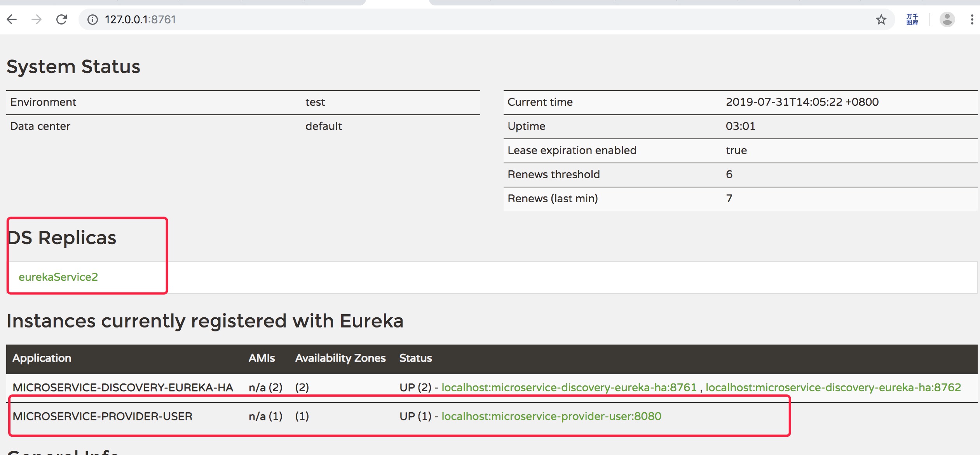Open localhost:microservice-discovery-eureka-ha:8761 instance link
This screenshot has height=455, width=980.
pos(569,387)
